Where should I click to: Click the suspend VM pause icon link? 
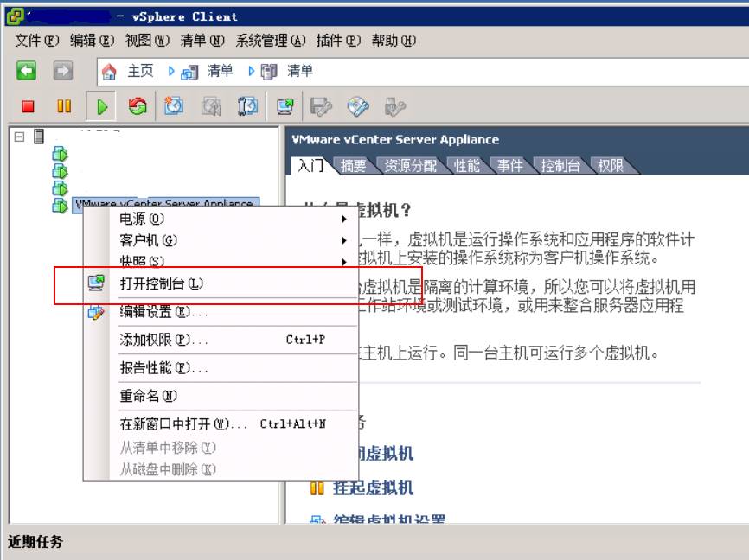317,488
